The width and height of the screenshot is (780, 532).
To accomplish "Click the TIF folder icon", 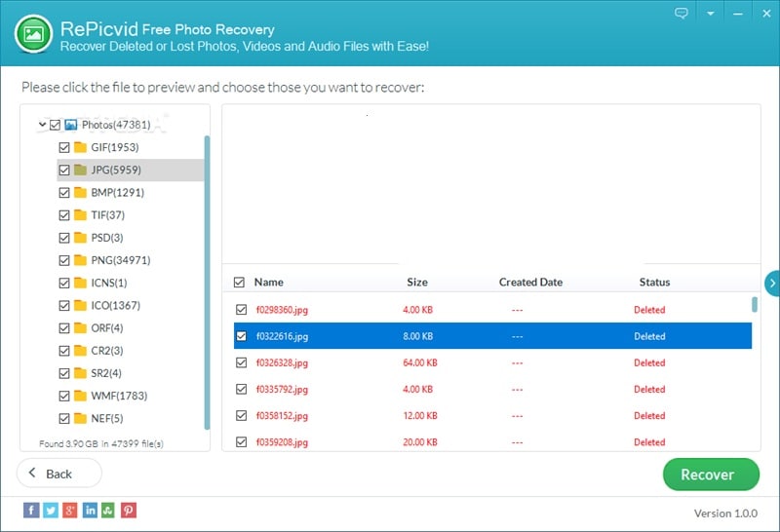I will coord(80,214).
